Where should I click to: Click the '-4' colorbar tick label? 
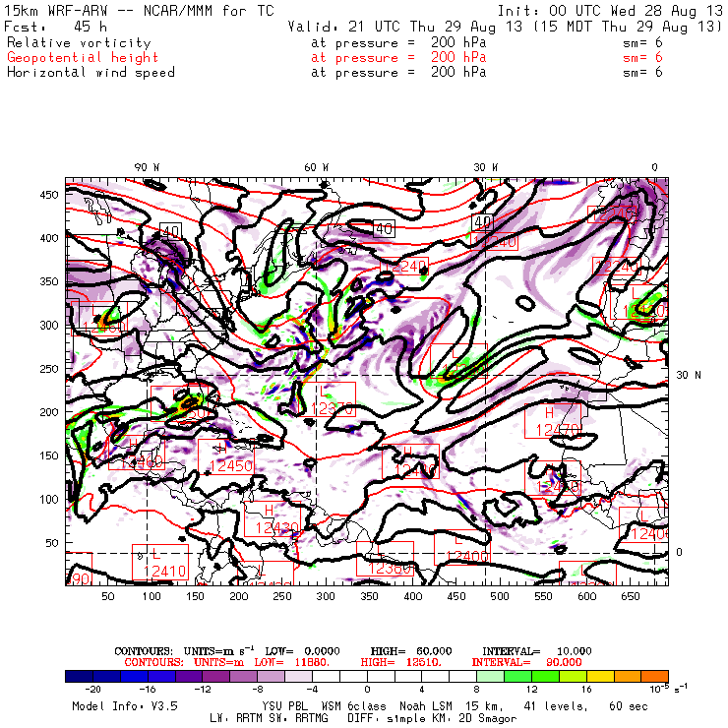pyautogui.click(x=312, y=689)
